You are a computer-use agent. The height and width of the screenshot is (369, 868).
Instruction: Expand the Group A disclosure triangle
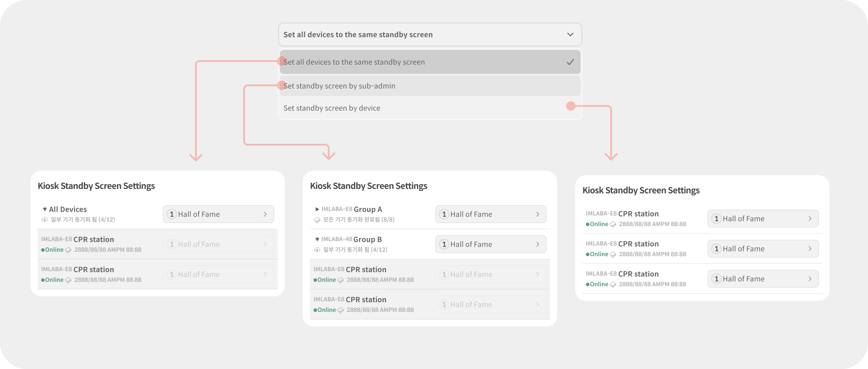pyautogui.click(x=317, y=209)
